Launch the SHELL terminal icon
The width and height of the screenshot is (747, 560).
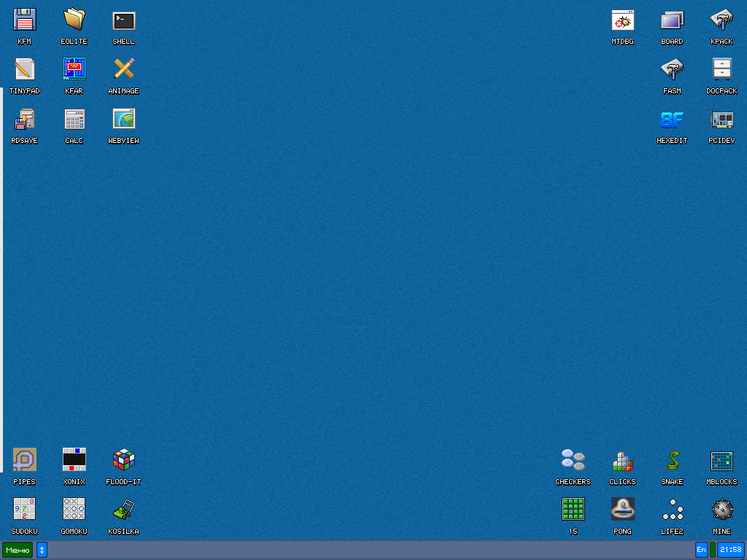[124, 20]
